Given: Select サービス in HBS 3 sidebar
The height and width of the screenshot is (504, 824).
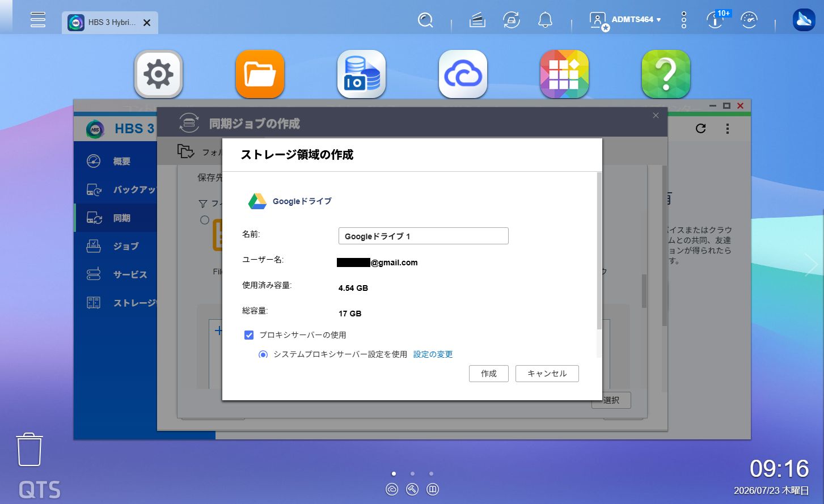Looking at the screenshot, I should point(116,274).
